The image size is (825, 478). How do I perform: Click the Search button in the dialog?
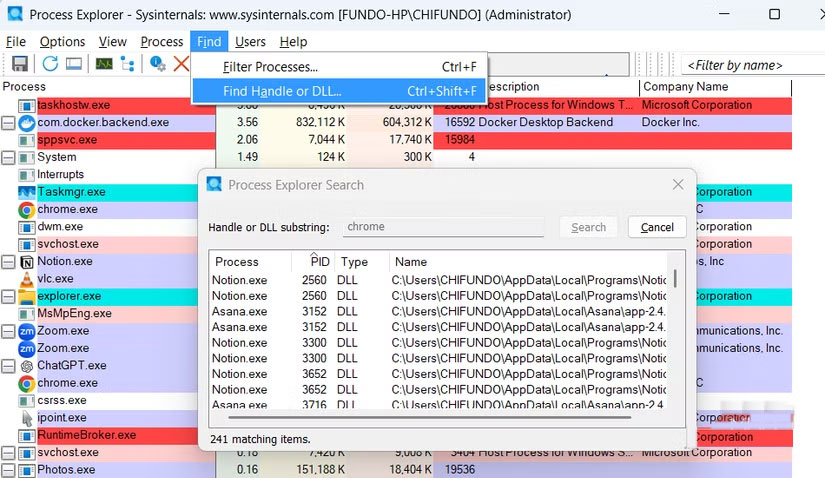point(588,227)
